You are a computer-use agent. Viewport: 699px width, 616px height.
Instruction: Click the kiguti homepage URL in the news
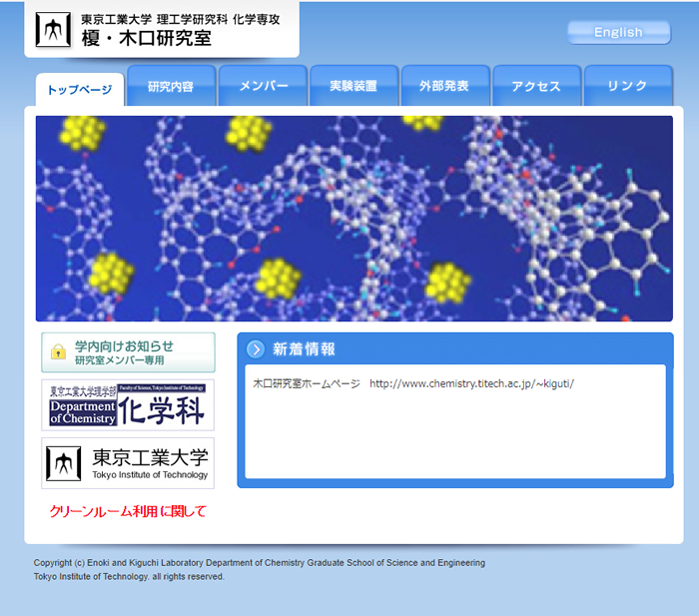point(471,383)
